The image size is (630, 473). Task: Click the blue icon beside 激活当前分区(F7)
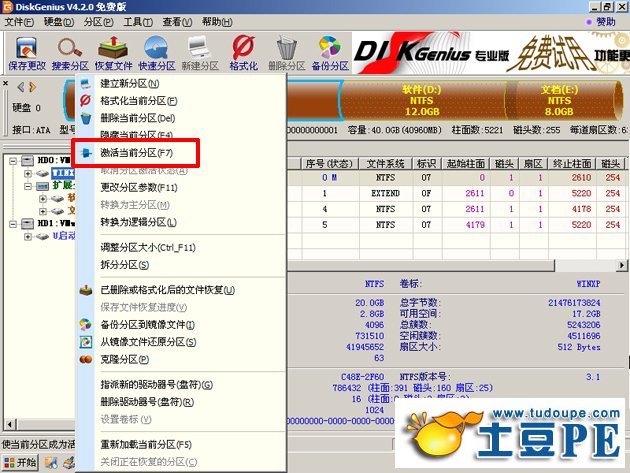coord(86,153)
